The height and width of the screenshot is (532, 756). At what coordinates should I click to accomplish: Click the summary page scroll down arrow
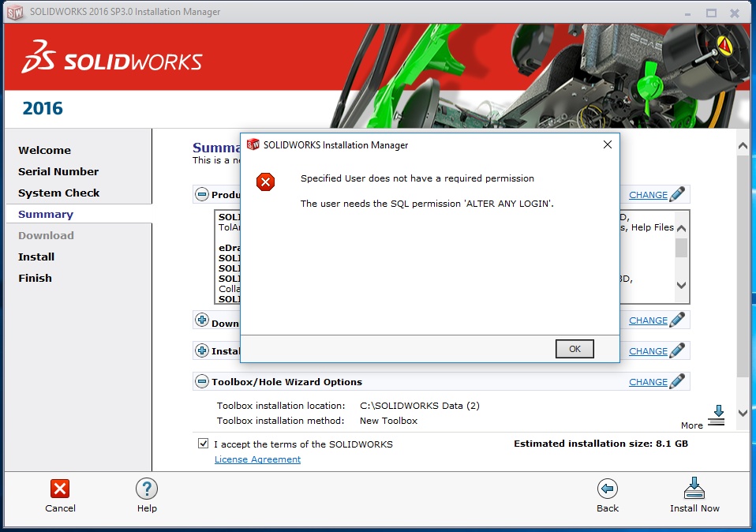(x=743, y=413)
